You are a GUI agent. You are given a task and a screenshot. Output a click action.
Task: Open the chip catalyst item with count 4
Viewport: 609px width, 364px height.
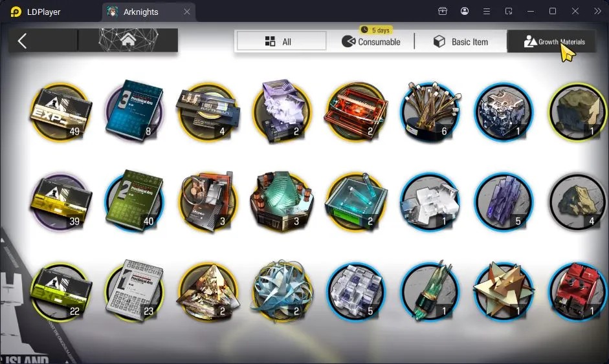[x=208, y=112]
